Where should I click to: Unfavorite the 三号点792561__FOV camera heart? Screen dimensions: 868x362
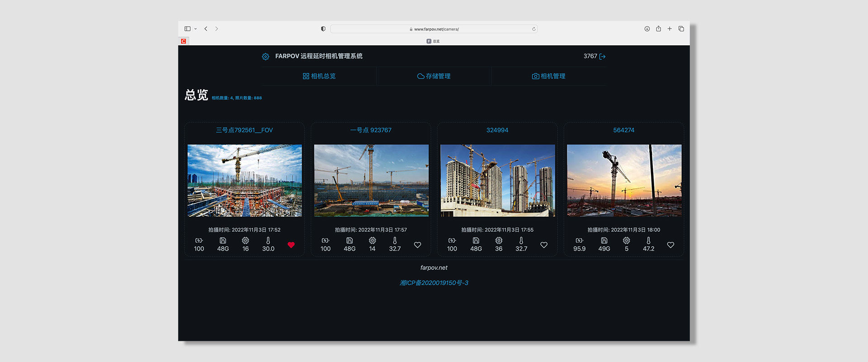click(x=291, y=245)
